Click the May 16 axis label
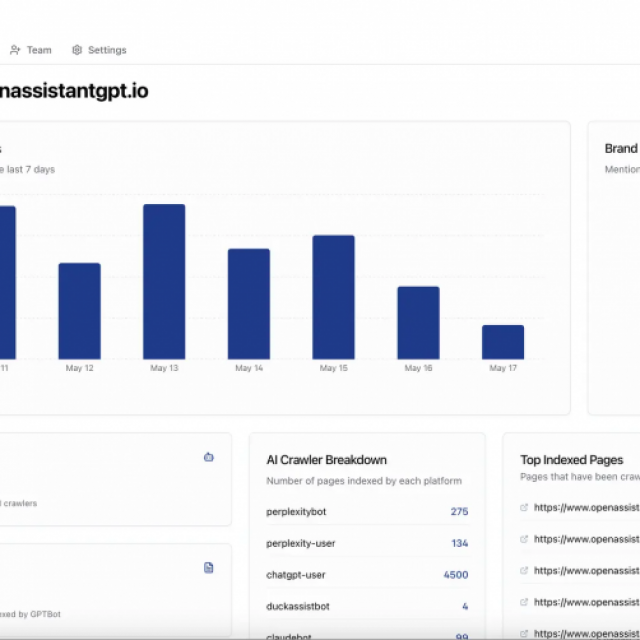The height and width of the screenshot is (640, 640). click(418, 368)
